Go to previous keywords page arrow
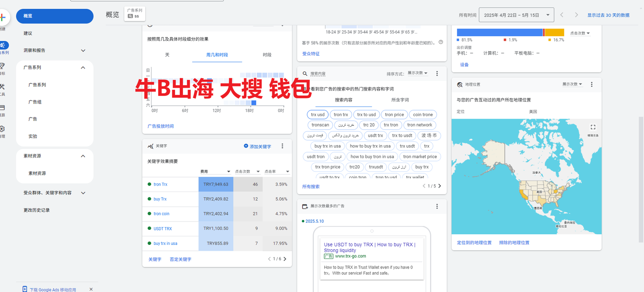Screen dimensions: 644x292 (269, 259)
